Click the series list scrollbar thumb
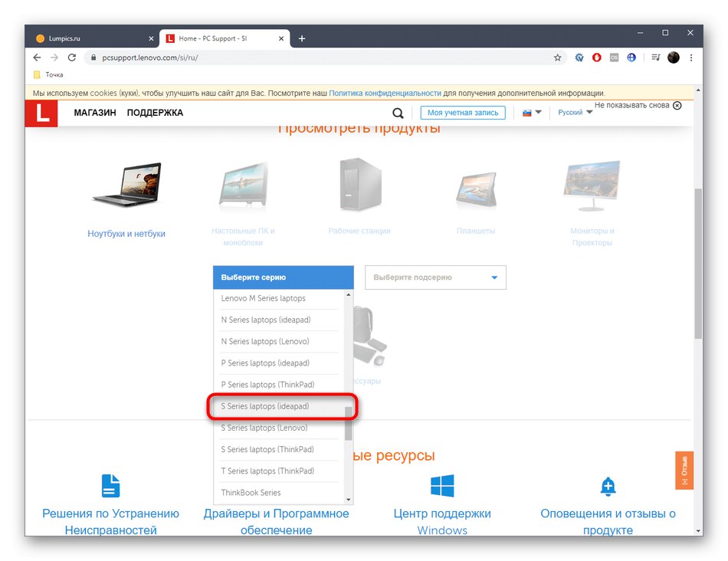 (x=348, y=423)
